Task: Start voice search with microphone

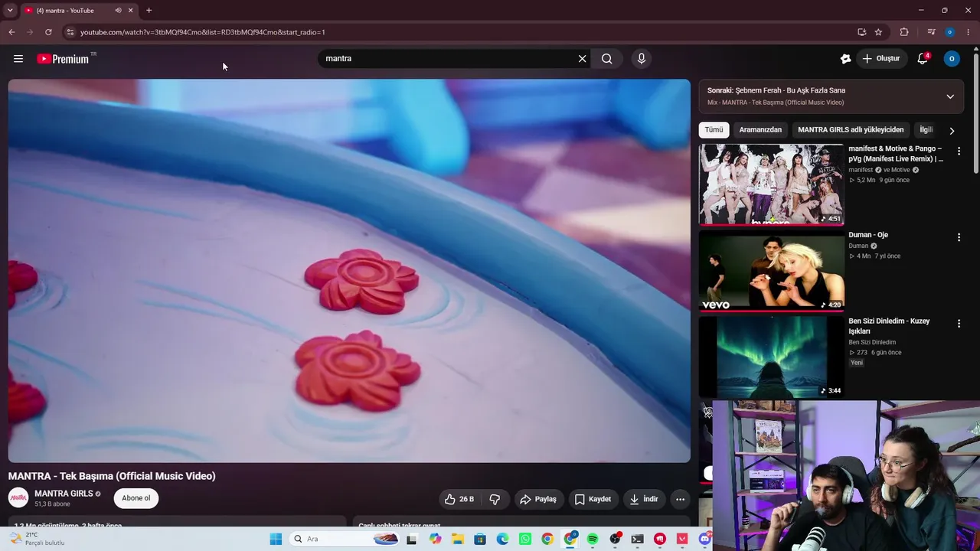Action: click(642, 59)
